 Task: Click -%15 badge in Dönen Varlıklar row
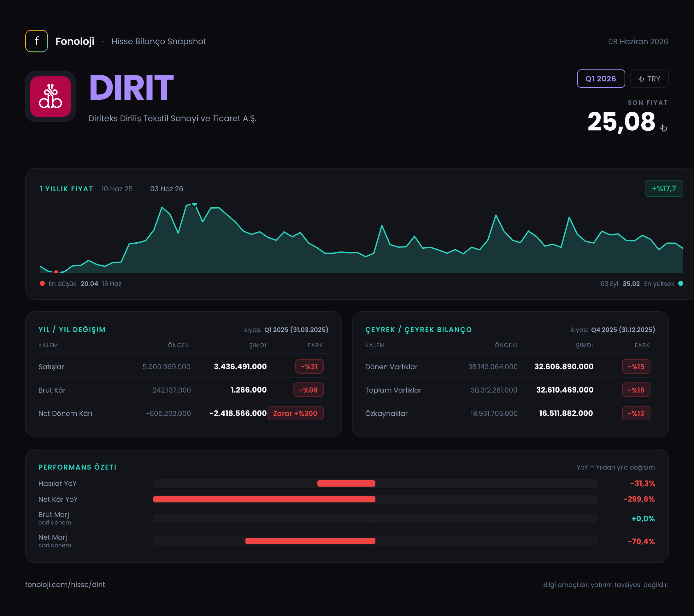636,366
